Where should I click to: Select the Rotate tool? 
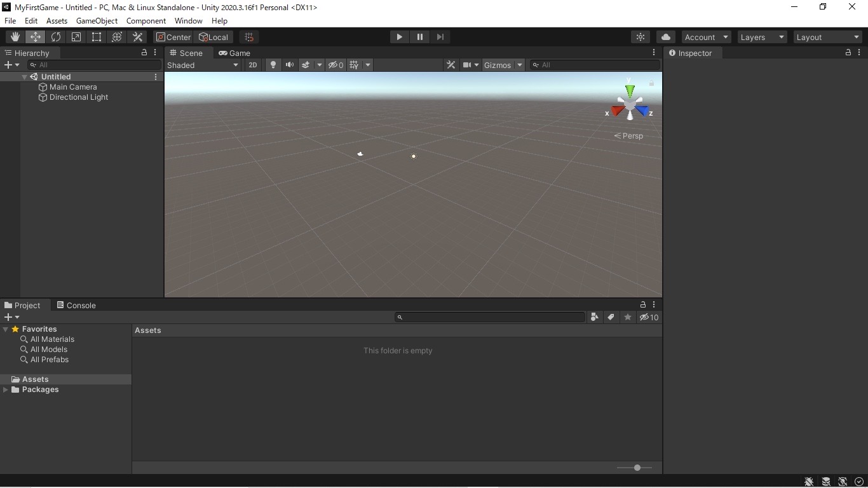click(56, 37)
